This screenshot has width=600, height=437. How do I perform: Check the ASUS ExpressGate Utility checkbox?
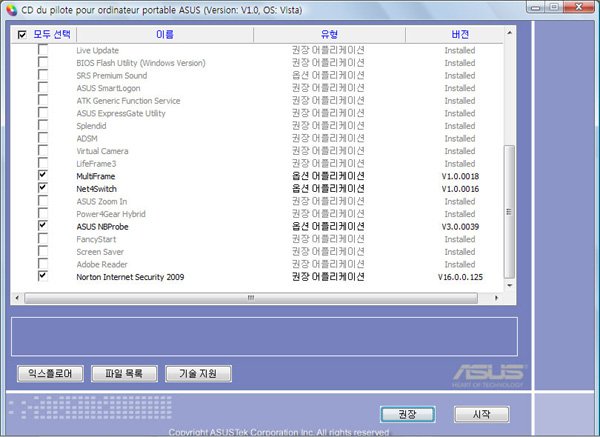point(43,113)
